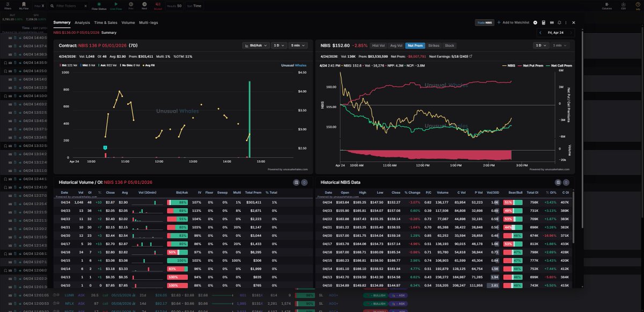
Task: Click the -16.96% OI change cell
Action: coord(550,235)
